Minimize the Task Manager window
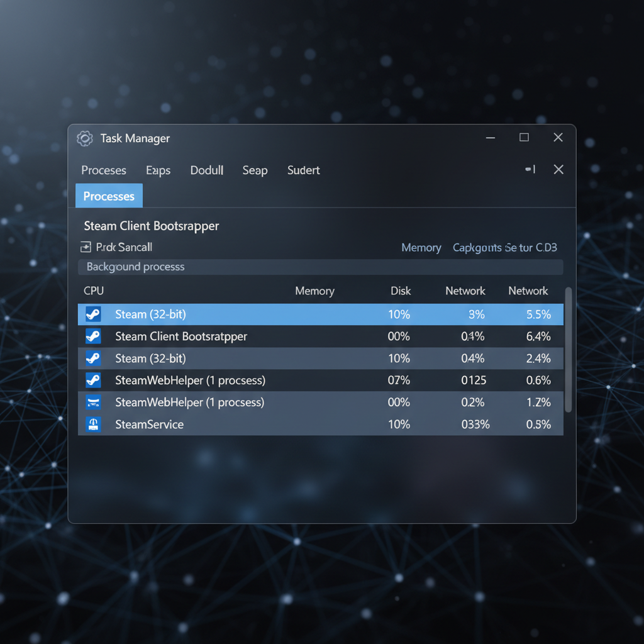 (491, 138)
